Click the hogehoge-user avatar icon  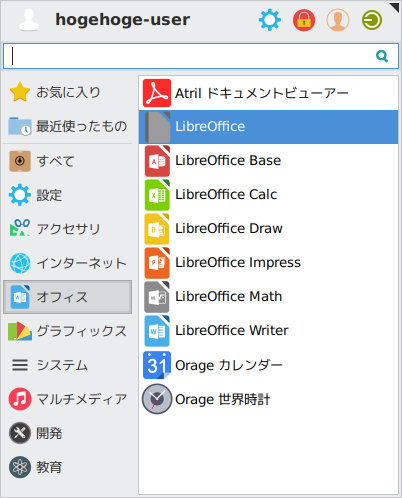pos(29,20)
